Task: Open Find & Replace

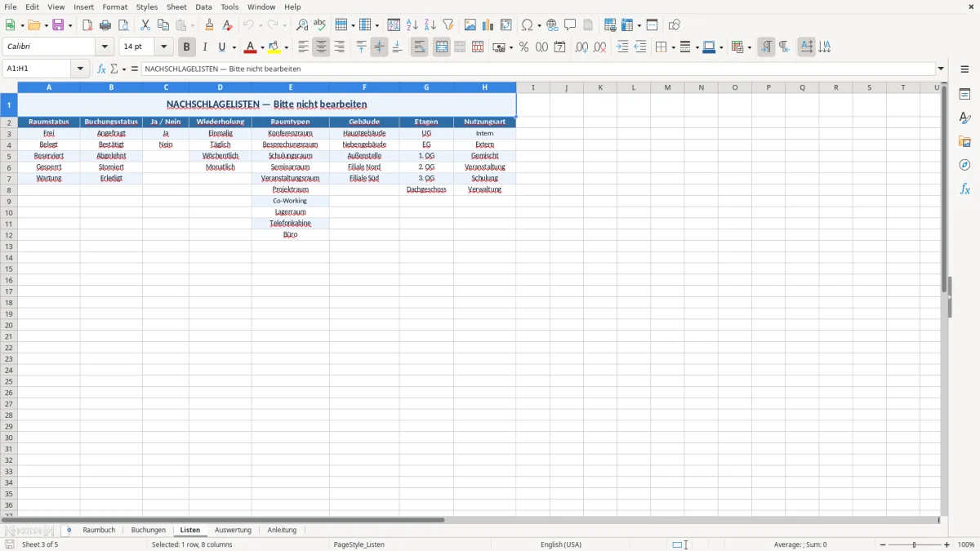Action: click(302, 25)
